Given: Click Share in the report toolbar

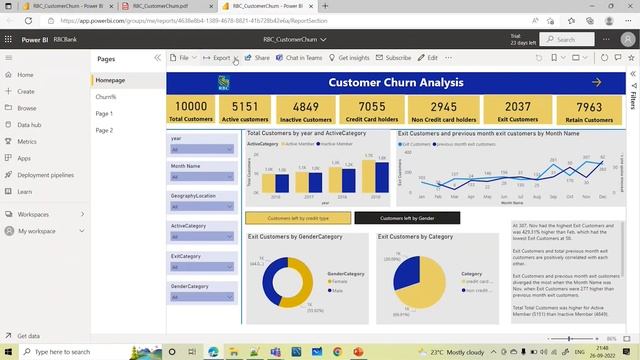Looking at the screenshot, I should click(257, 58).
